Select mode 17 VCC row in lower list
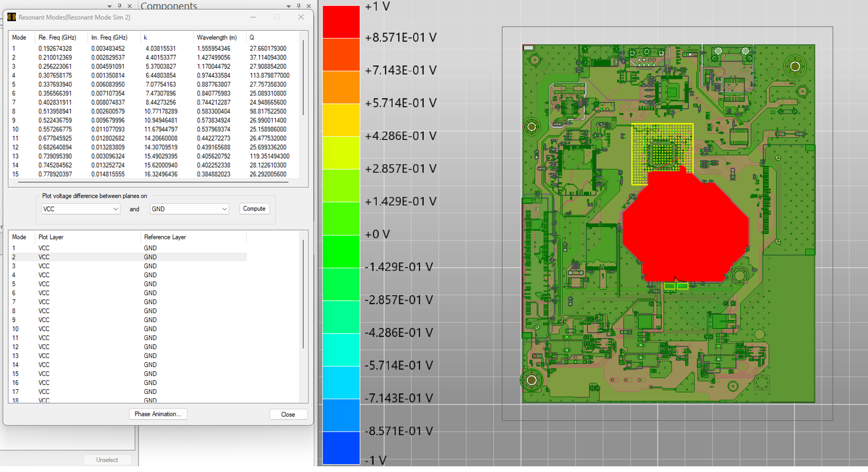The image size is (868, 472). click(x=128, y=392)
